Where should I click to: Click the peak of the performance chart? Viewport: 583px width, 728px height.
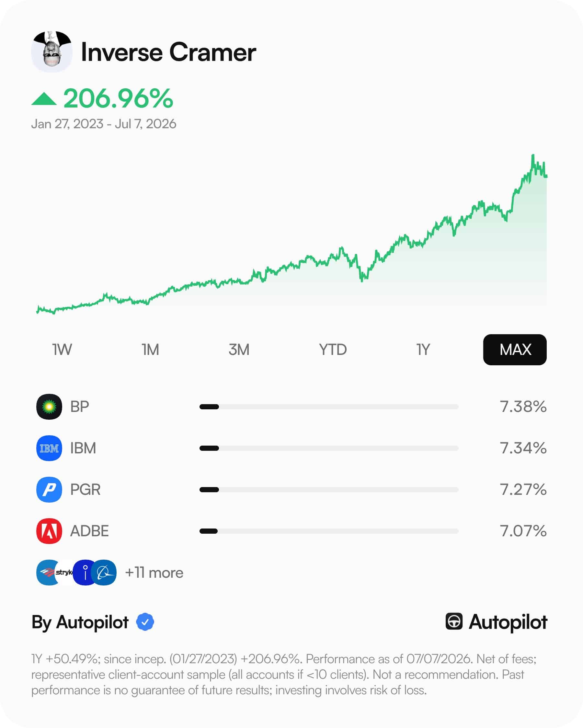click(x=533, y=156)
